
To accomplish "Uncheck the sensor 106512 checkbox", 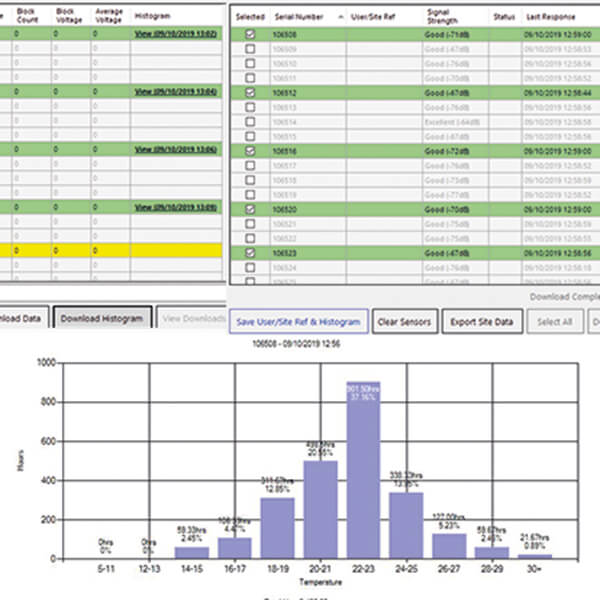I will [x=249, y=92].
